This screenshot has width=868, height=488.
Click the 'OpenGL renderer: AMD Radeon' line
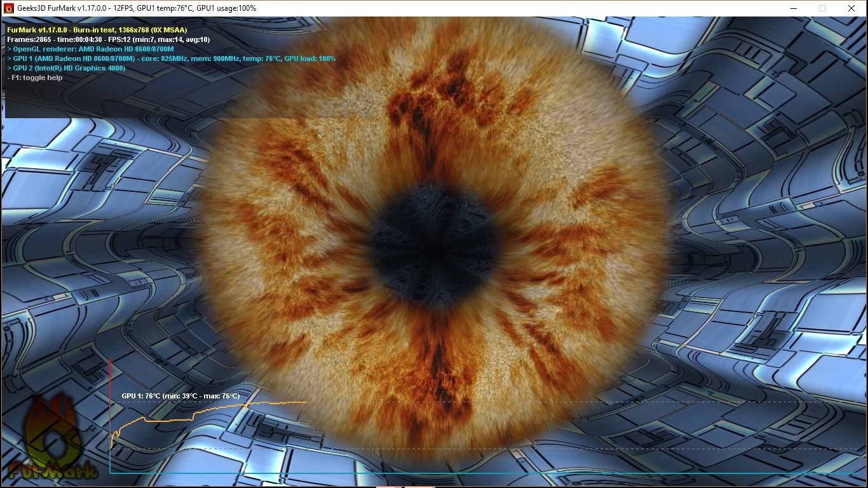(90, 49)
